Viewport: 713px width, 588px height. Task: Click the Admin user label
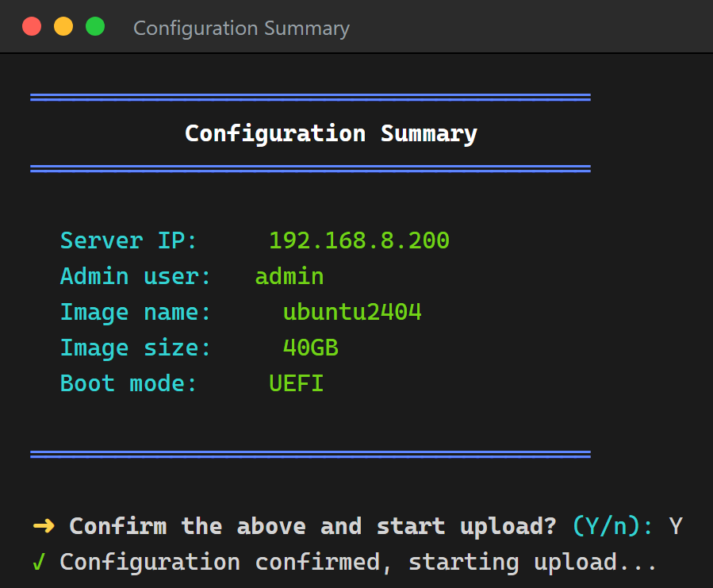(136, 276)
